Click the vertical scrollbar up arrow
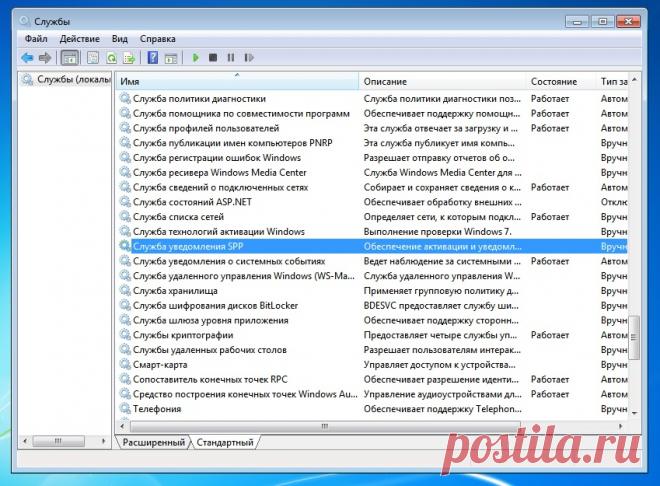The image size is (660, 486). click(x=634, y=80)
